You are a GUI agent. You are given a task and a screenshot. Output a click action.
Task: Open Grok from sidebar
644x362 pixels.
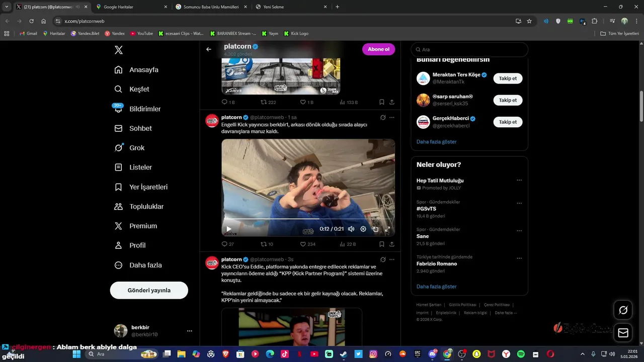pyautogui.click(x=130, y=148)
